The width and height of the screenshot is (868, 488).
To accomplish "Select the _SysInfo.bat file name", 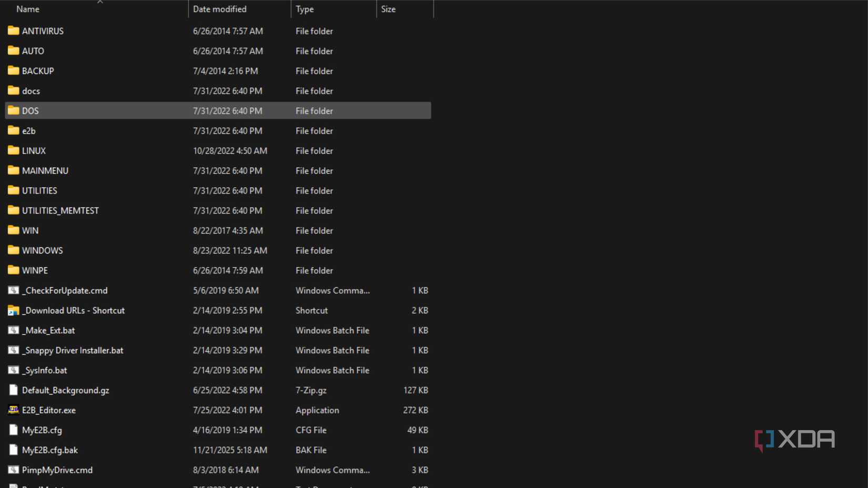I will coord(45,371).
